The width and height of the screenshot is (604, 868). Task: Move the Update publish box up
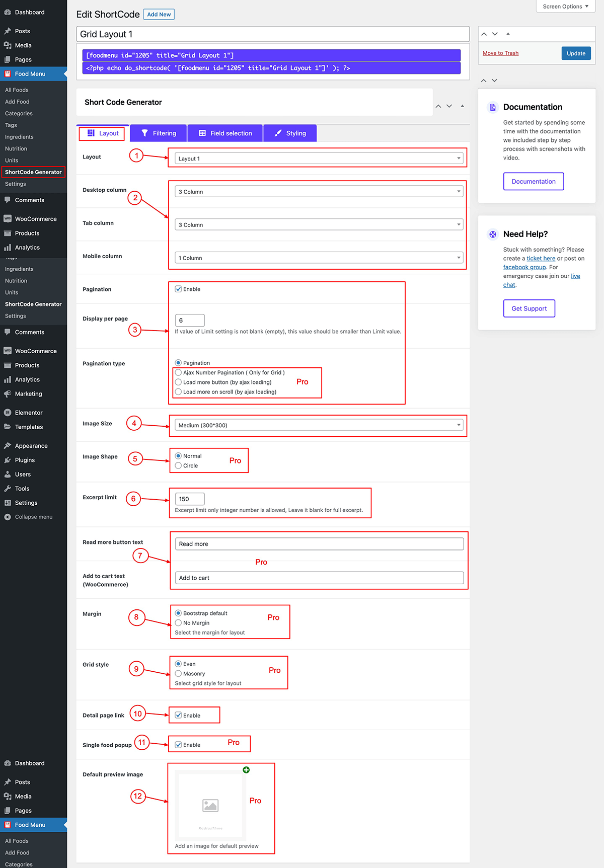pos(484,34)
